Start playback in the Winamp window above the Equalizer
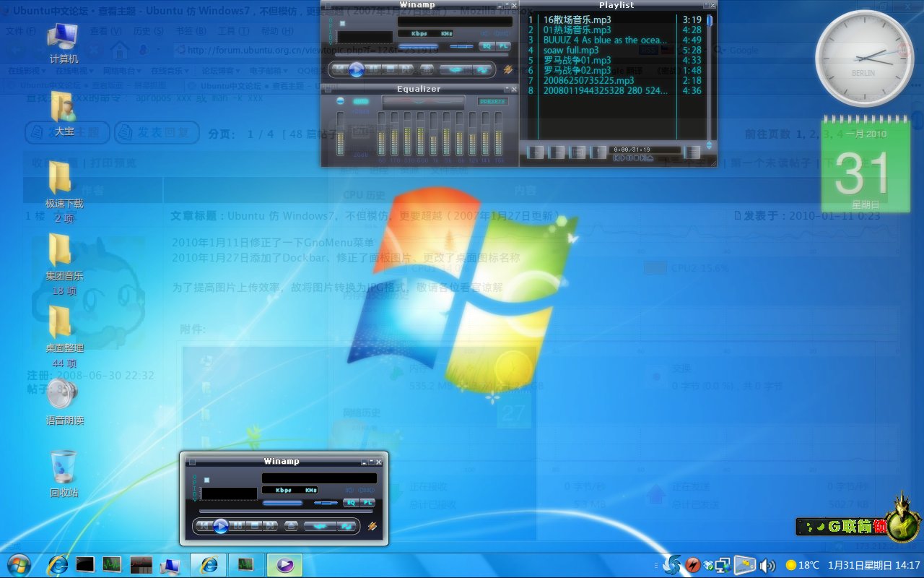The image size is (924, 578). (357, 69)
